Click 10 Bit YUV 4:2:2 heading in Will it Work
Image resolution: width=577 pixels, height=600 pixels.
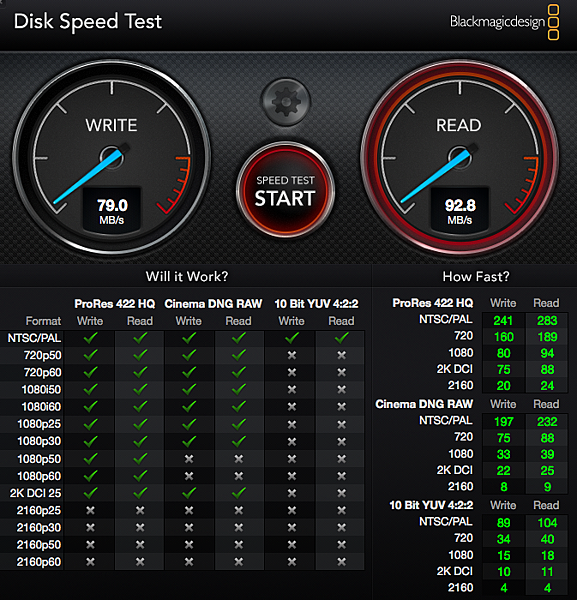tap(316, 304)
